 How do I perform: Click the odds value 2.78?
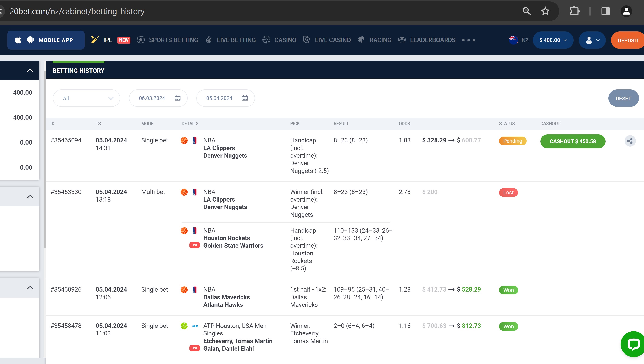point(404,192)
